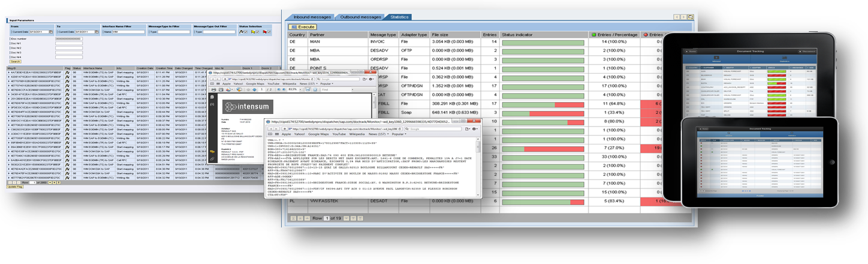
Task: Go to next page in statistics pager
Action: coord(353,218)
